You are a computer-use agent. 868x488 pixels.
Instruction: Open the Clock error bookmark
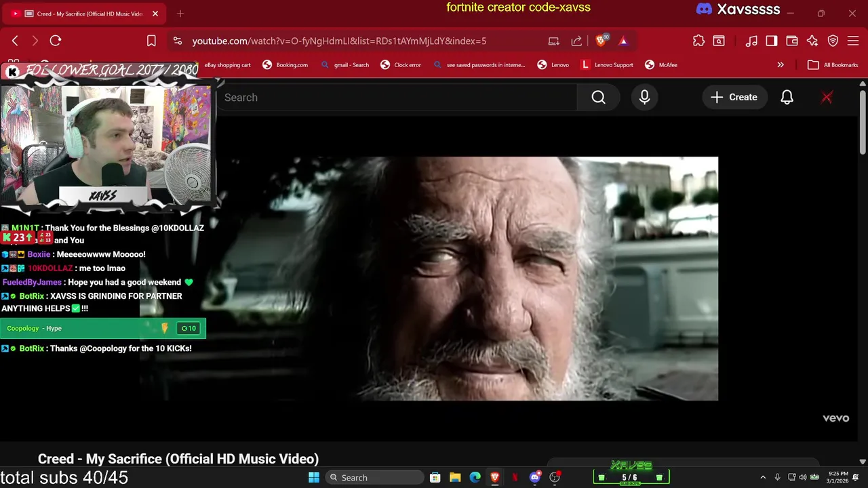[401, 65]
